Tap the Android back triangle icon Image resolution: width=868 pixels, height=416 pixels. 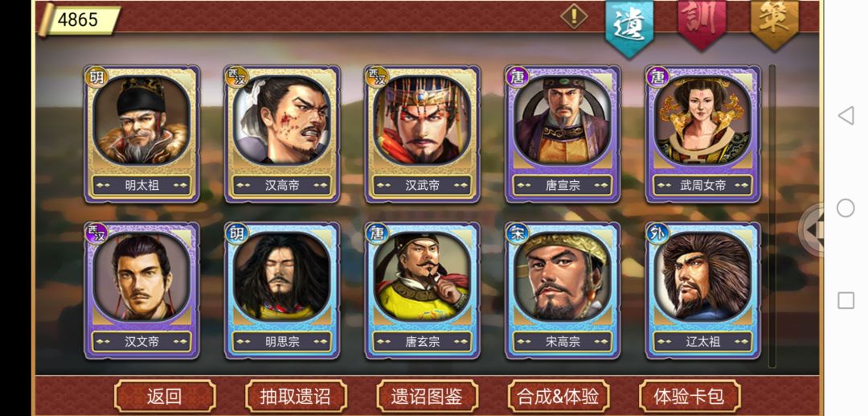[845, 116]
